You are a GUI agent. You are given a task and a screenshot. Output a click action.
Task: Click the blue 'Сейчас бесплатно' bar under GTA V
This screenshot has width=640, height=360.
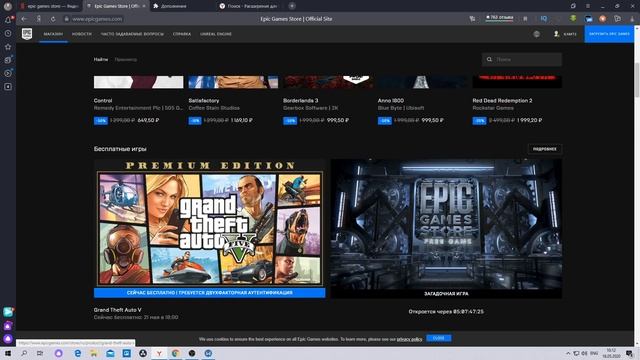210,293
